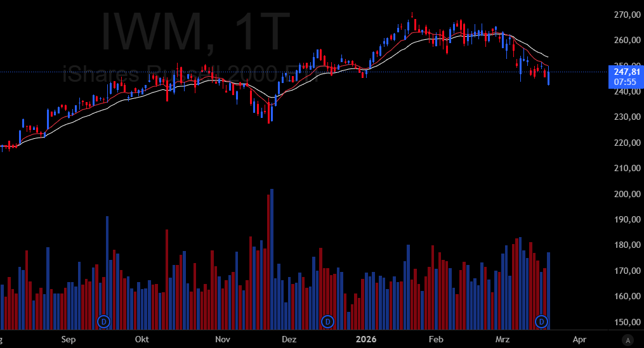
Task: Click the 180,00 price axis label
Action: pos(627,245)
